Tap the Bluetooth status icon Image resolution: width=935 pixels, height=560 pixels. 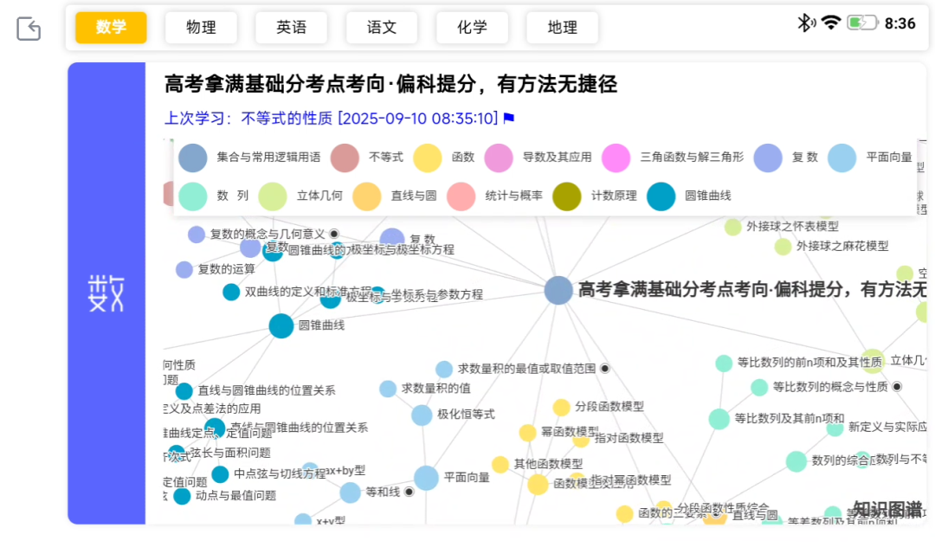pyautogui.click(x=806, y=23)
